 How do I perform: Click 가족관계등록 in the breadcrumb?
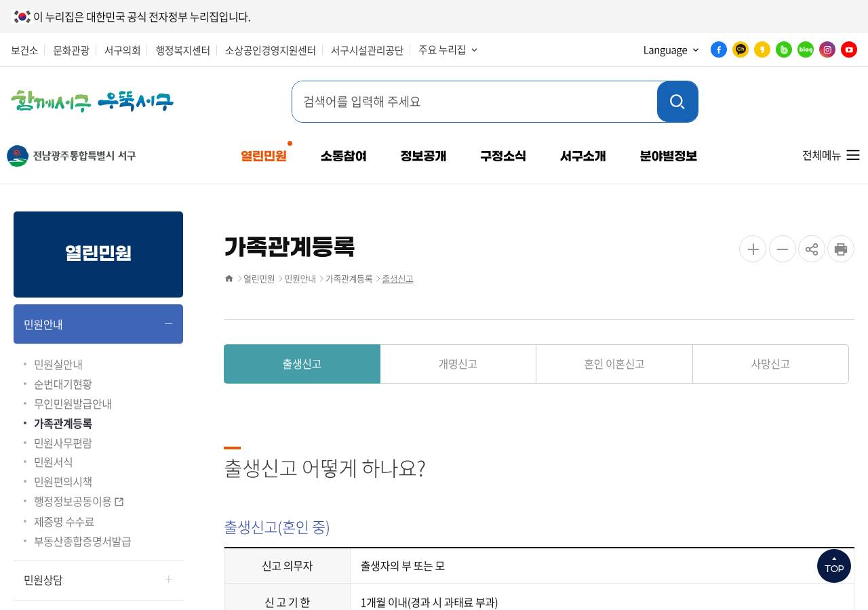349,279
